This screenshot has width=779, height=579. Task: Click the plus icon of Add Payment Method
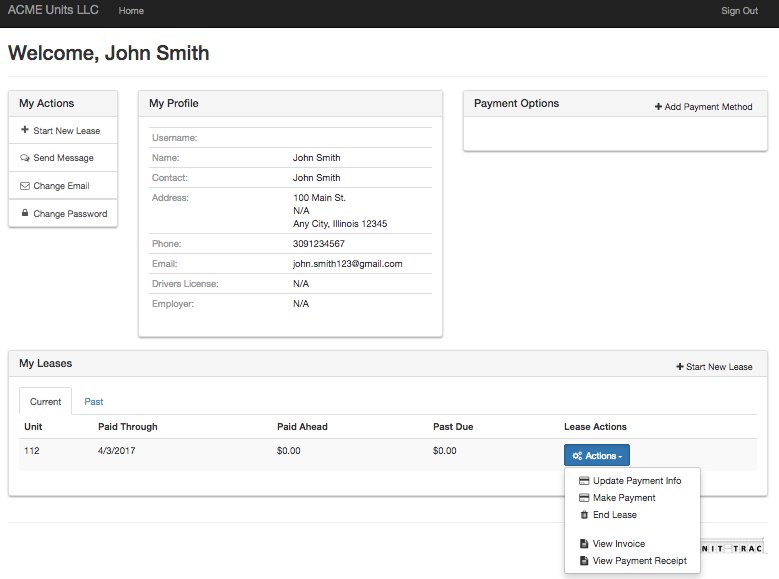click(x=658, y=106)
